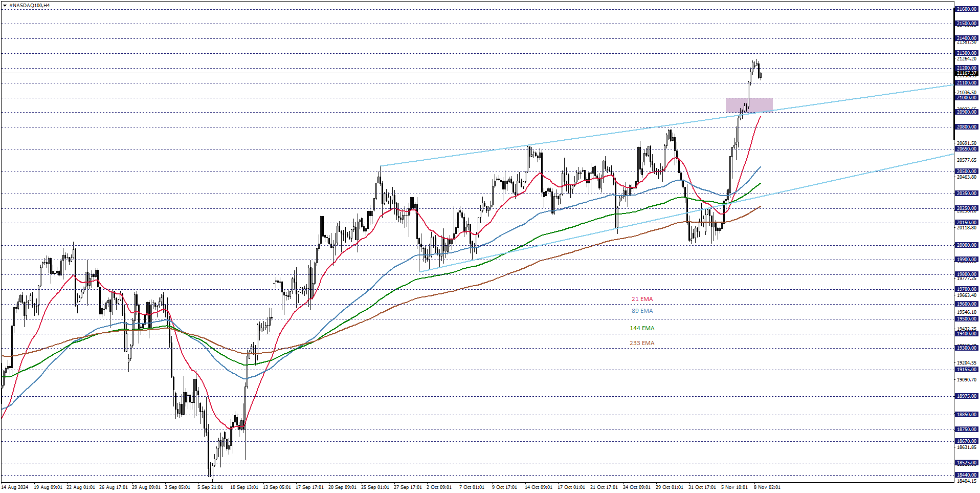This screenshot has width=980, height=493.
Task: Click the 19155.00 level price label
Action: point(966,370)
